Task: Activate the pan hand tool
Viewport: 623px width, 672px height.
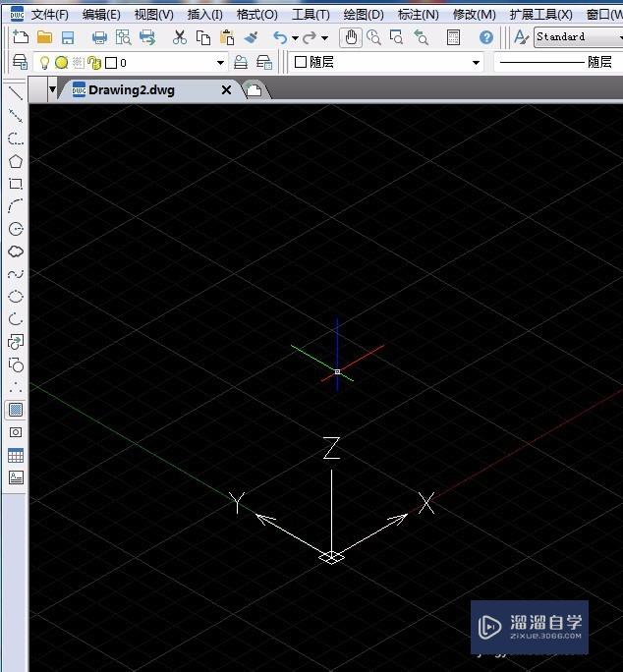Action: point(351,37)
